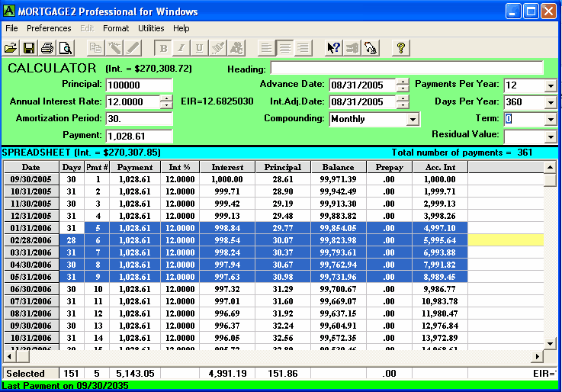Open the Residual Value dropdown

pyautogui.click(x=551, y=137)
